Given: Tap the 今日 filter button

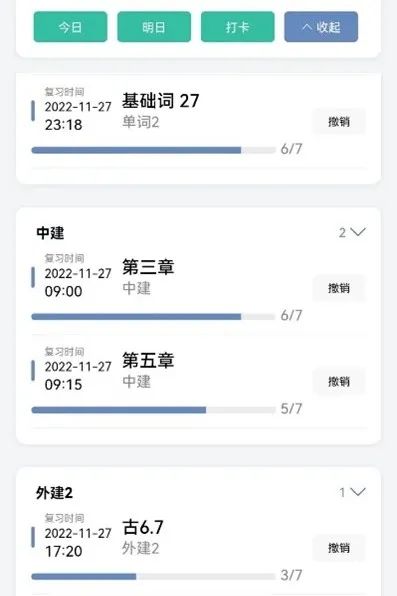Looking at the screenshot, I should point(70,27).
